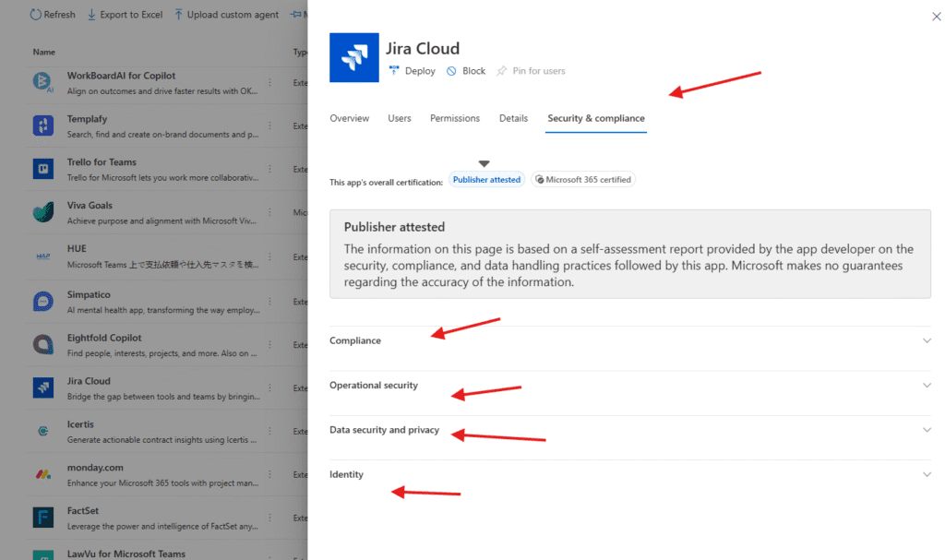Click the Viva Goals app icon
945x560 pixels.
click(42, 212)
